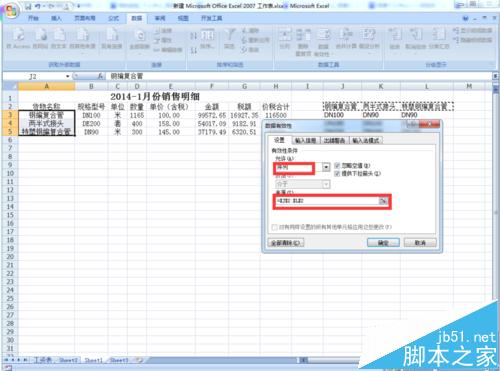Click Ungroup (取消组合) in outline section
Image resolution: width=500 pixels, height=371 pixels.
pyautogui.click(x=415, y=40)
